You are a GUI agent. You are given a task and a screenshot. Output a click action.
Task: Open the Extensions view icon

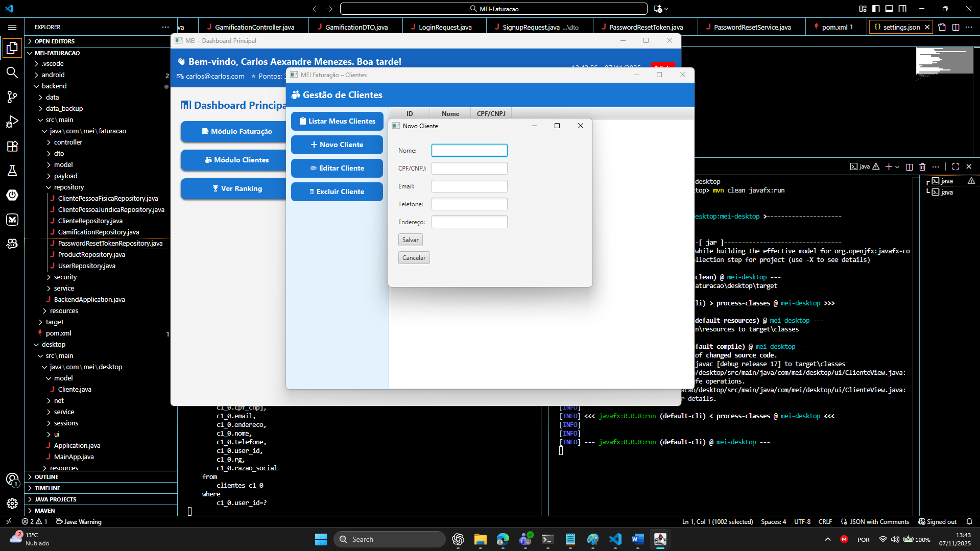[x=12, y=146]
